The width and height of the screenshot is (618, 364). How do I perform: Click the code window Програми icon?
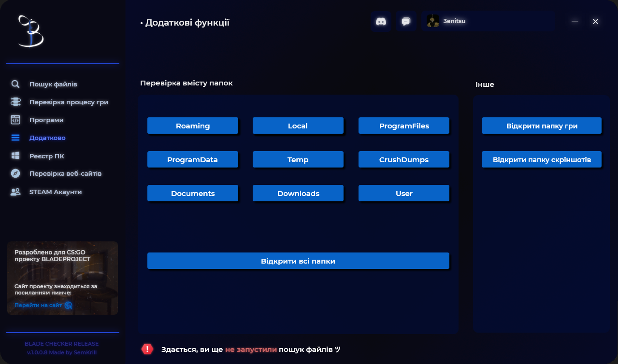click(15, 120)
